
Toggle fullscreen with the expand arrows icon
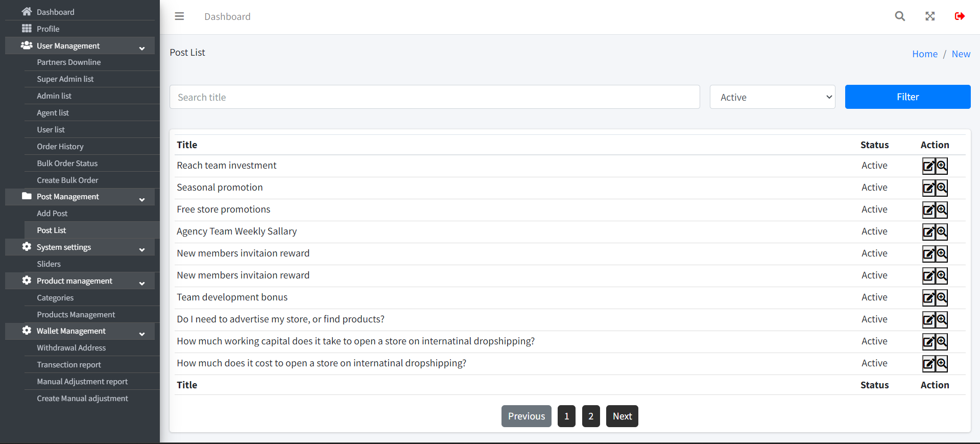point(930,16)
